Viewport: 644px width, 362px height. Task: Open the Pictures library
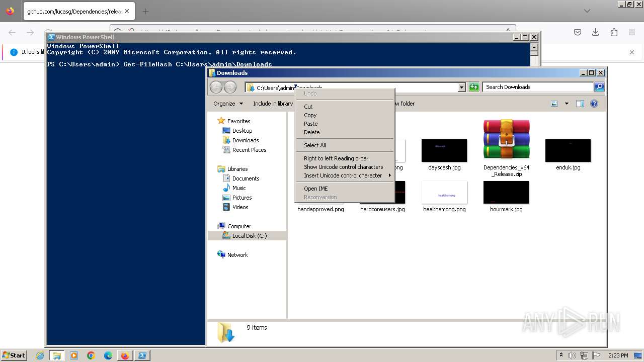242,198
